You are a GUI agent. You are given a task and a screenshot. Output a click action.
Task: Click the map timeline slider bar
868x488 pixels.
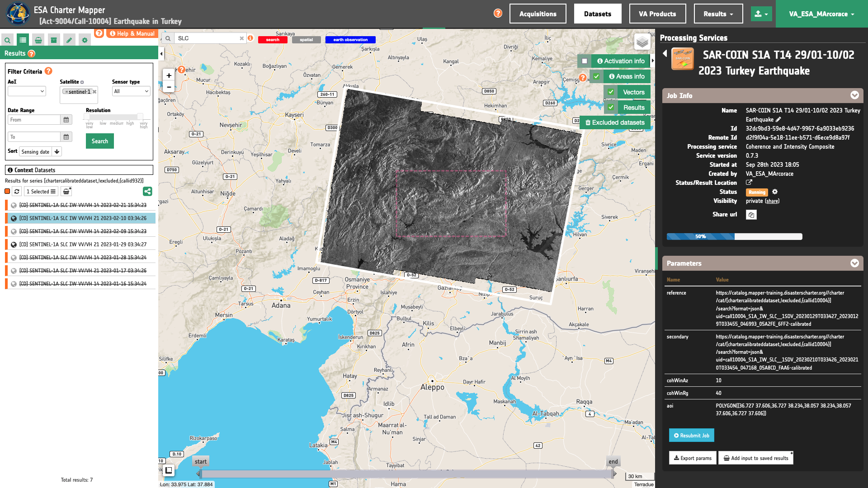pyautogui.click(x=407, y=474)
